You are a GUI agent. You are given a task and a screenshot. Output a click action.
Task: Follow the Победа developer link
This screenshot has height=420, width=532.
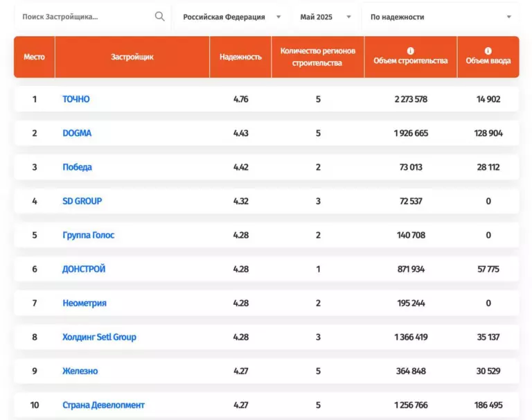tap(77, 167)
